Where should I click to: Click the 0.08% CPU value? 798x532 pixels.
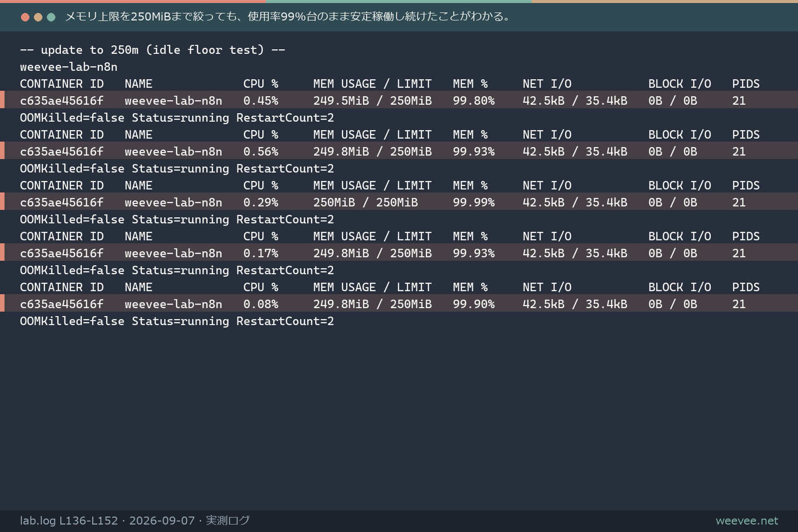tap(261, 304)
